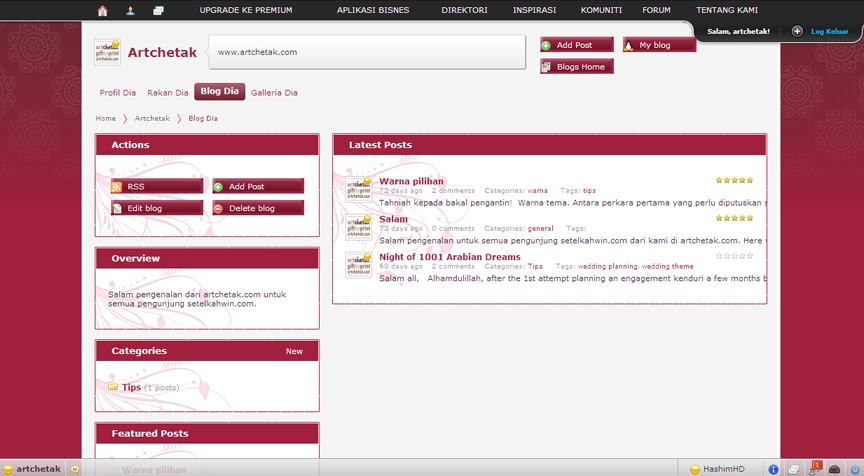Click the wedding planning tag
The height and width of the screenshot is (476, 864).
[607, 266]
